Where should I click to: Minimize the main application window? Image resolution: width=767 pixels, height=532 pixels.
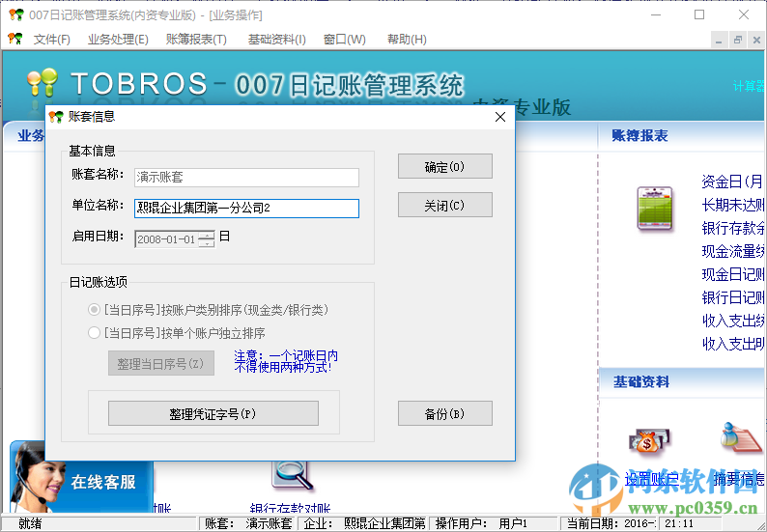[656, 14]
